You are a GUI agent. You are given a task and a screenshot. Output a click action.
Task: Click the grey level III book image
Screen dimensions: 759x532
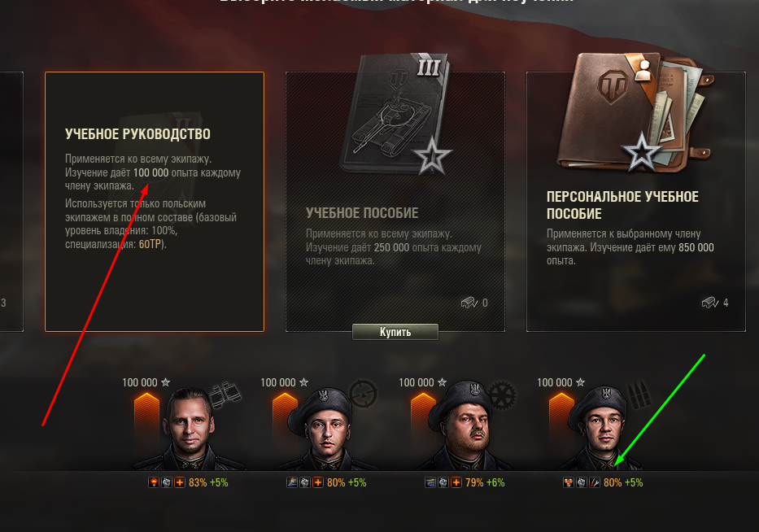[x=397, y=114]
